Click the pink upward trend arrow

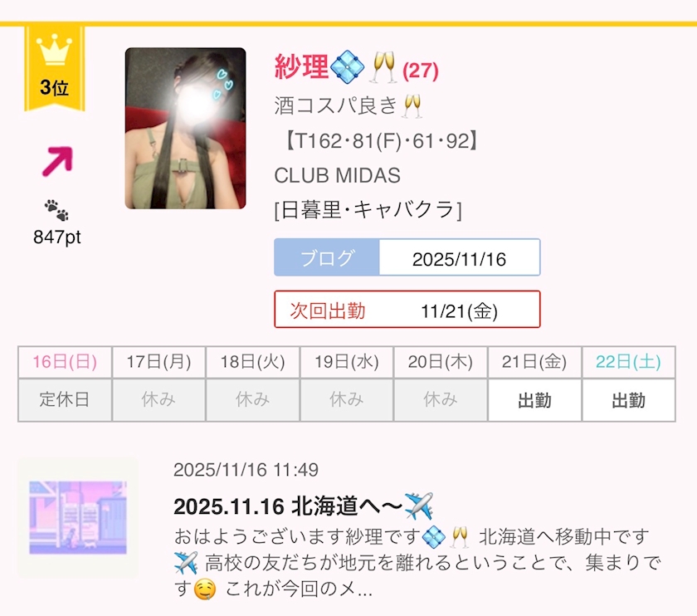57,161
